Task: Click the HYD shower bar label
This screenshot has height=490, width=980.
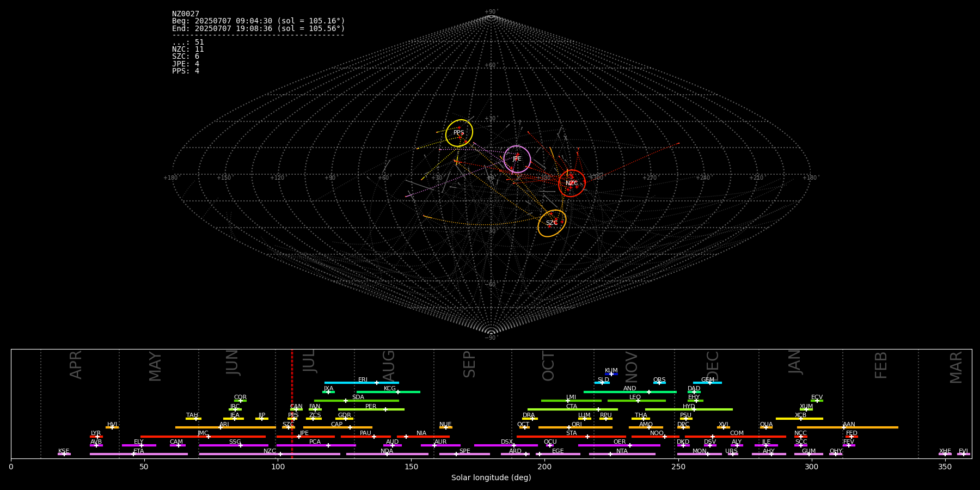Action: 689,406
